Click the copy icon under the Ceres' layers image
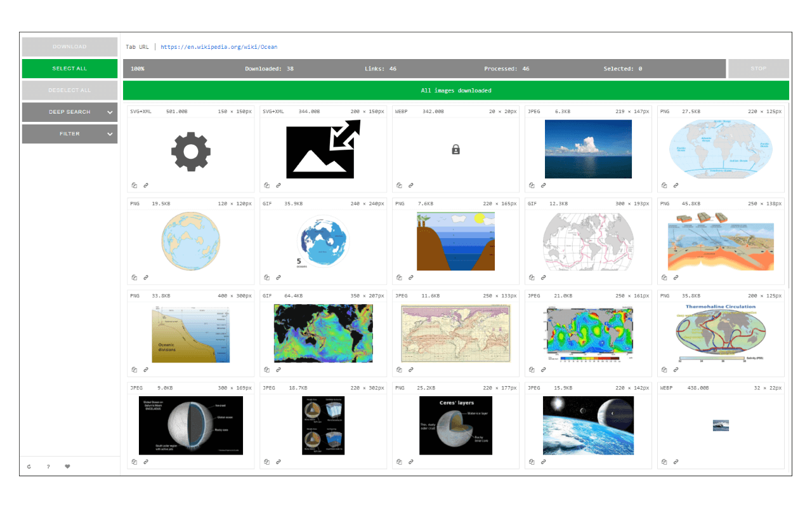The height and width of the screenshot is (508, 812). 399,462
